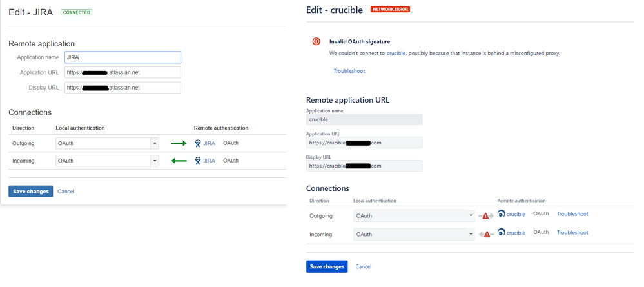The width and height of the screenshot is (644, 287).
Task: Click the crucible logo in Incoming row
Action: point(501,233)
